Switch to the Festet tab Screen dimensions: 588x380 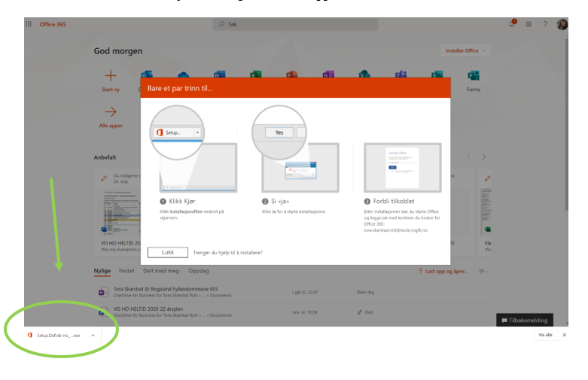(126, 271)
